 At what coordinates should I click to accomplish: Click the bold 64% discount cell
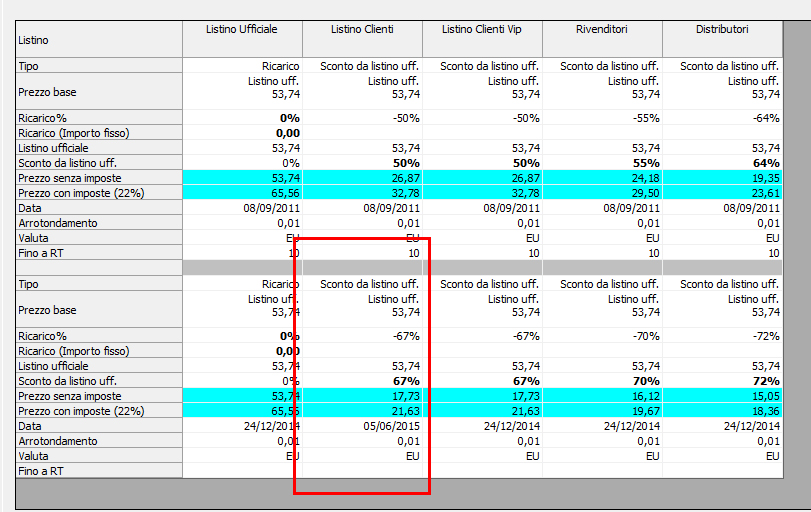coord(722,163)
